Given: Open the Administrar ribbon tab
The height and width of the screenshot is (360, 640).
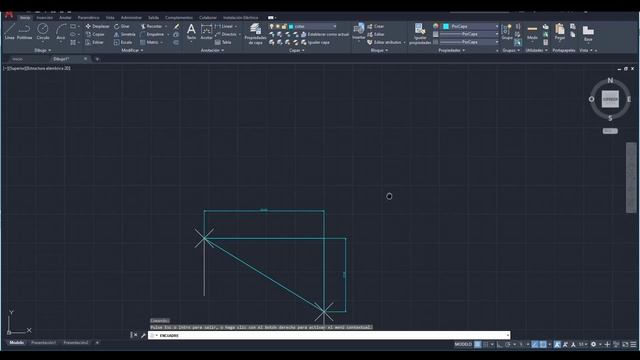Looking at the screenshot, I should [x=131, y=18].
